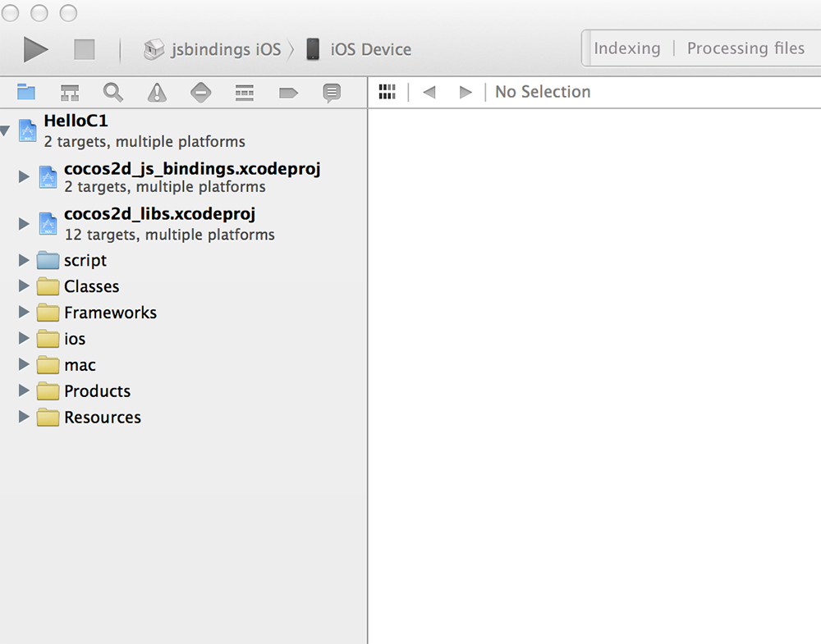This screenshot has width=821, height=644.
Task: Open the Find navigator magnifier icon
Action: tap(113, 93)
